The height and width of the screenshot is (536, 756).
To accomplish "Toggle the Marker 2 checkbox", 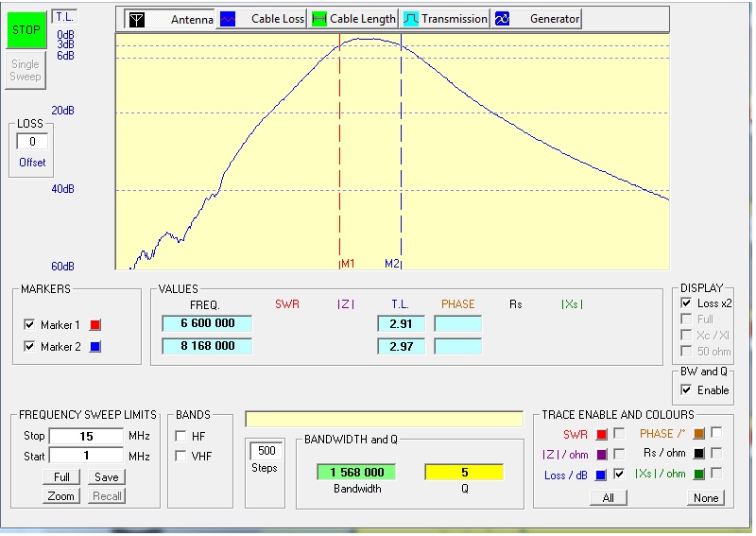I will (x=29, y=347).
